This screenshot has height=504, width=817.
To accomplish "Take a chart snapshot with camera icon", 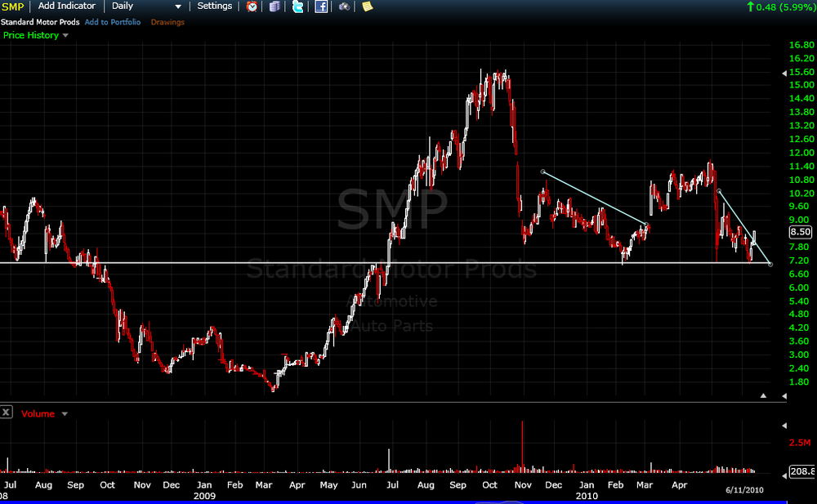I will point(344,7).
